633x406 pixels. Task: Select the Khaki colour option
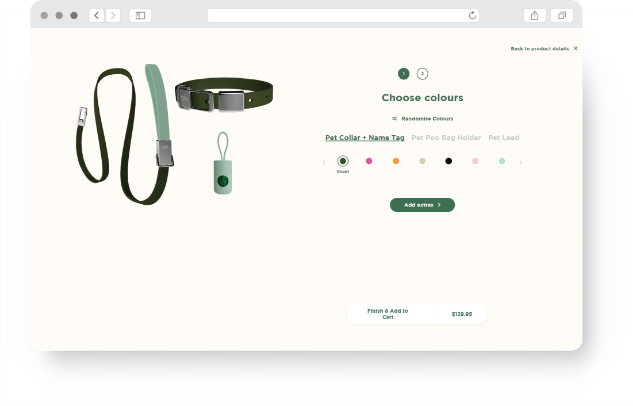[343, 161]
